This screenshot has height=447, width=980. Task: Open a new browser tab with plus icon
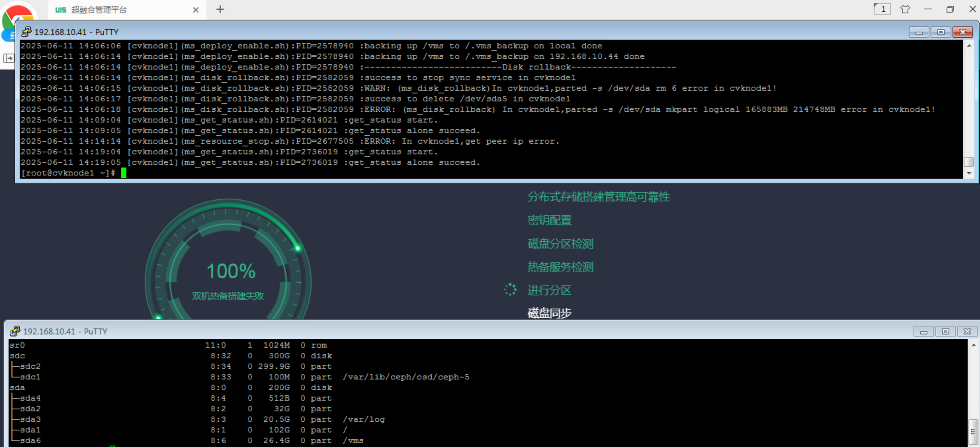(x=220, y=10)
